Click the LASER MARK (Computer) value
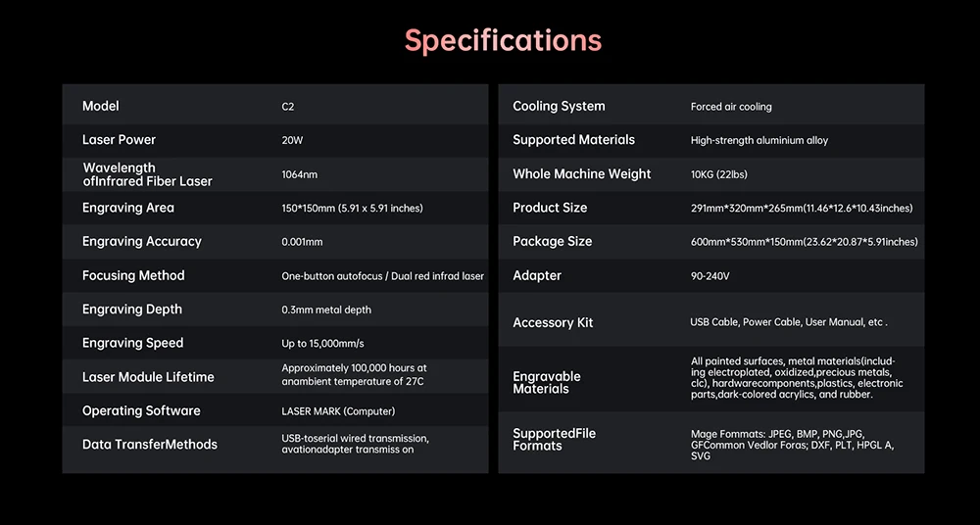 pos(338,411)
